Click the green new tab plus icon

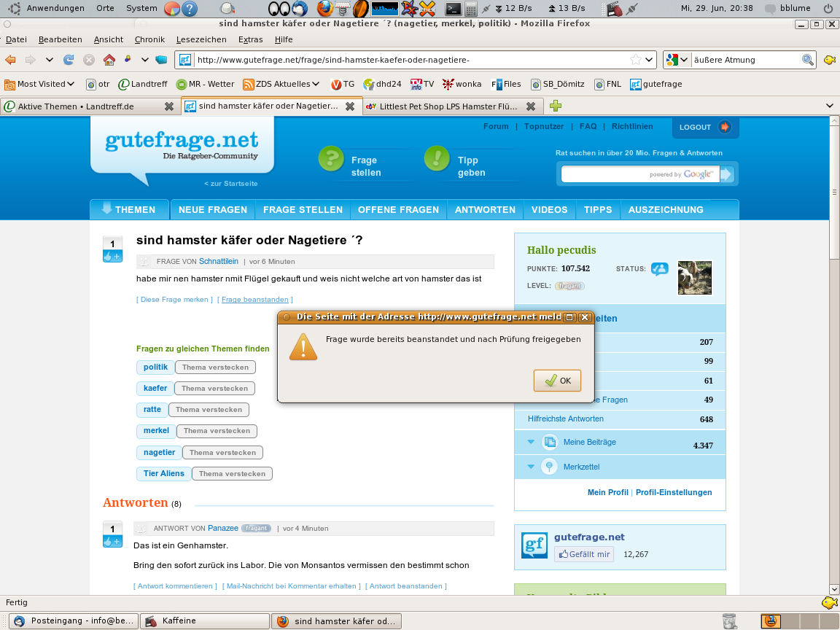556,106
